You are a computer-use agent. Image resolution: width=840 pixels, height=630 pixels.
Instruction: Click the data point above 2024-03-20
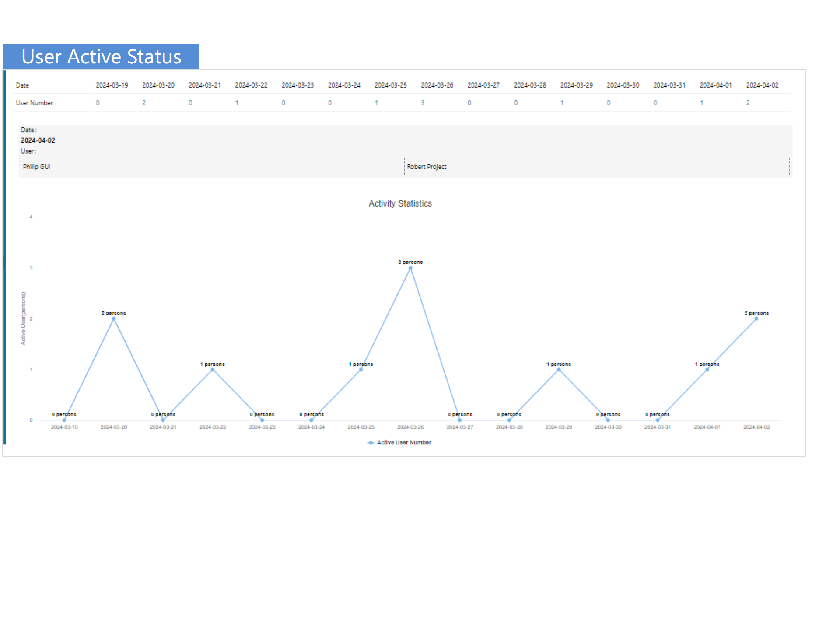(x=114, y=319)
